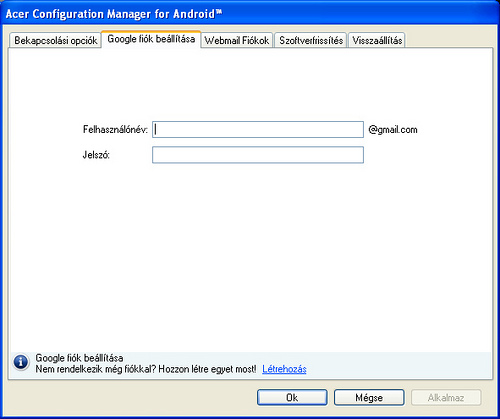Focus the Felhasználónév input field

click(258, 129)
